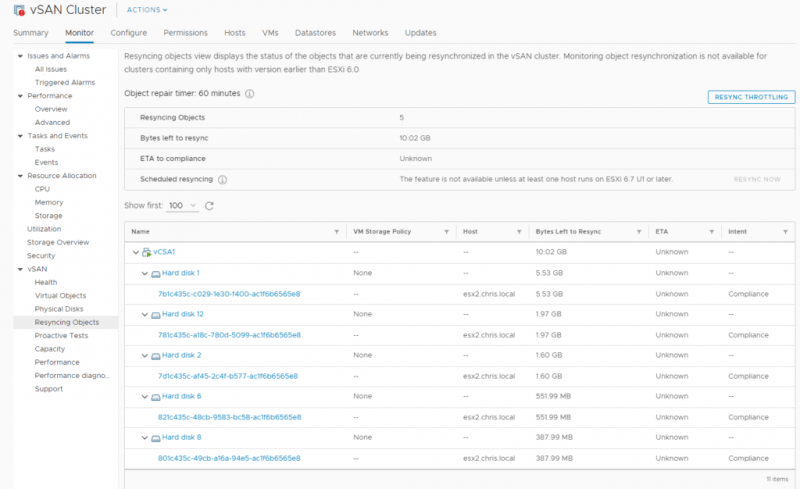
Task: Open the vCSA1 link
Action: tap(164, 252)
